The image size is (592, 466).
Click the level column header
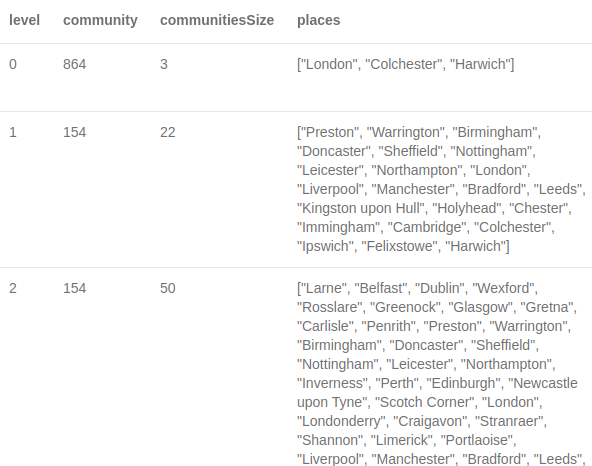point(24,20)
